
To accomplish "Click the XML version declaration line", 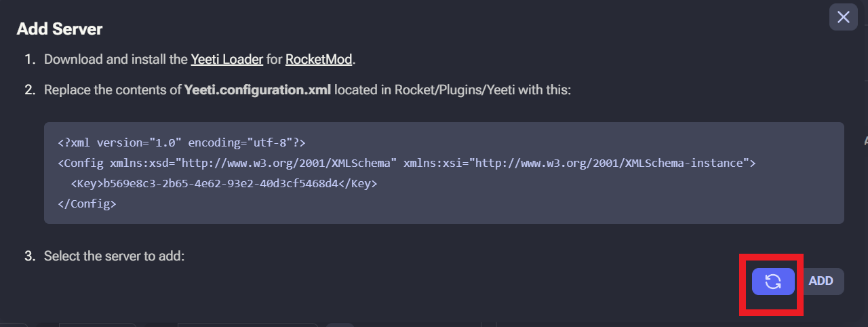I will 182,143.
